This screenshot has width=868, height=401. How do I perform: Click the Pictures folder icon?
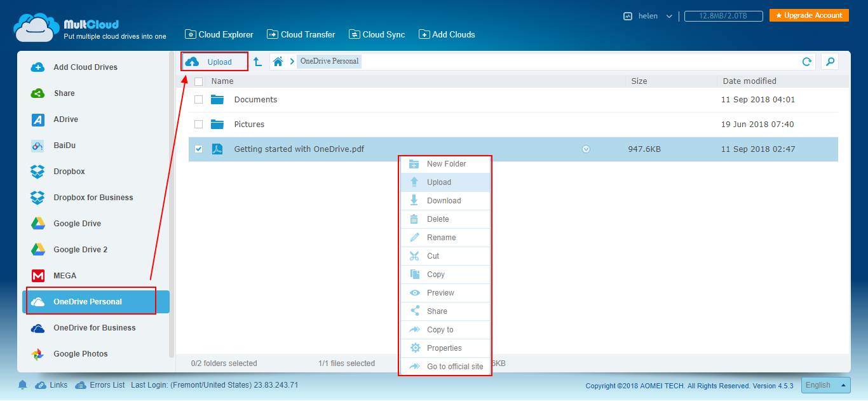[x=217, y=125]
